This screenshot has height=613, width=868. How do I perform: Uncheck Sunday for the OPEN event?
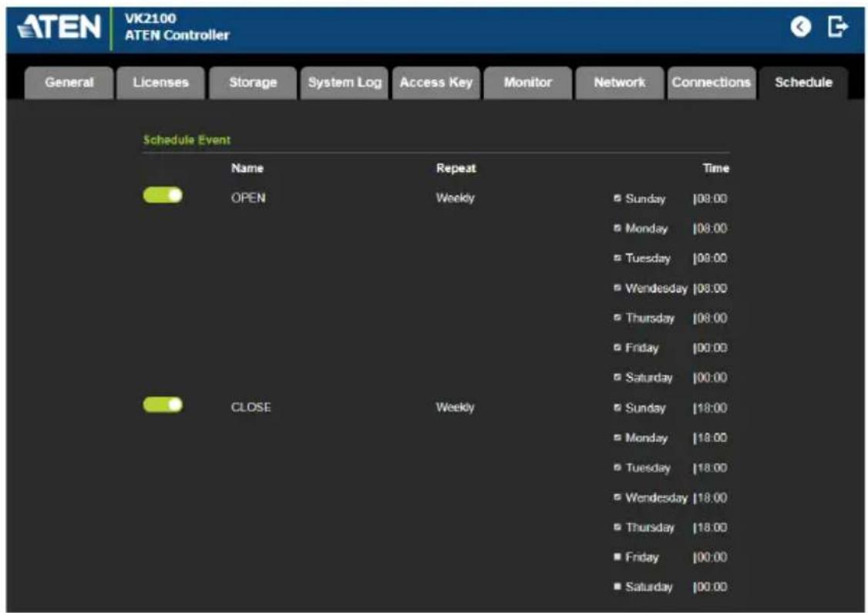pyautogui.click(x=617, y=198)
